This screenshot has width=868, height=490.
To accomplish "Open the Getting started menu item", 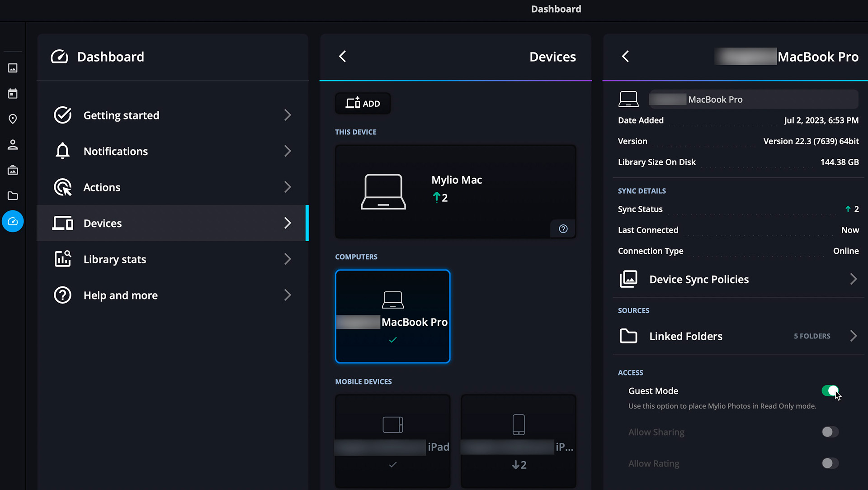I will tap(173, 115).
